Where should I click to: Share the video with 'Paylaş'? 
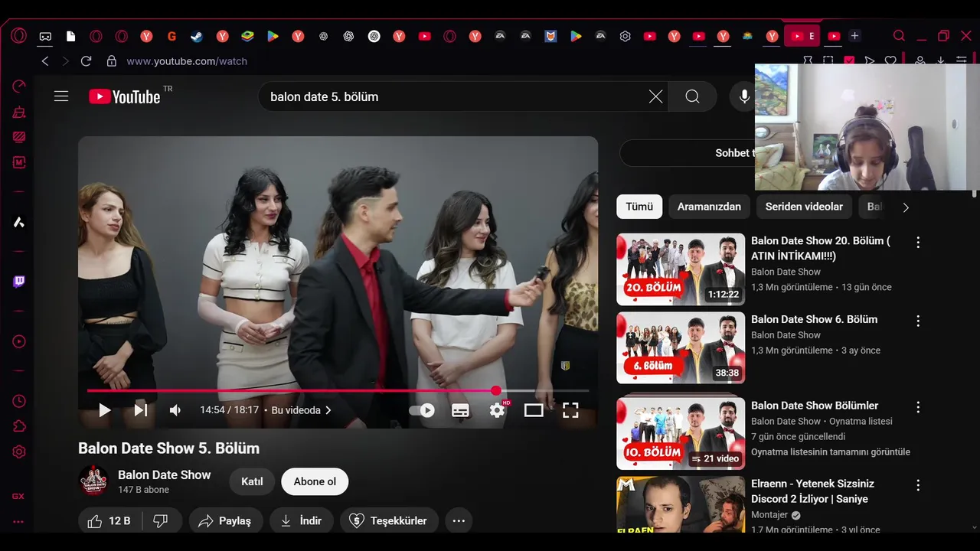point(226,521)
